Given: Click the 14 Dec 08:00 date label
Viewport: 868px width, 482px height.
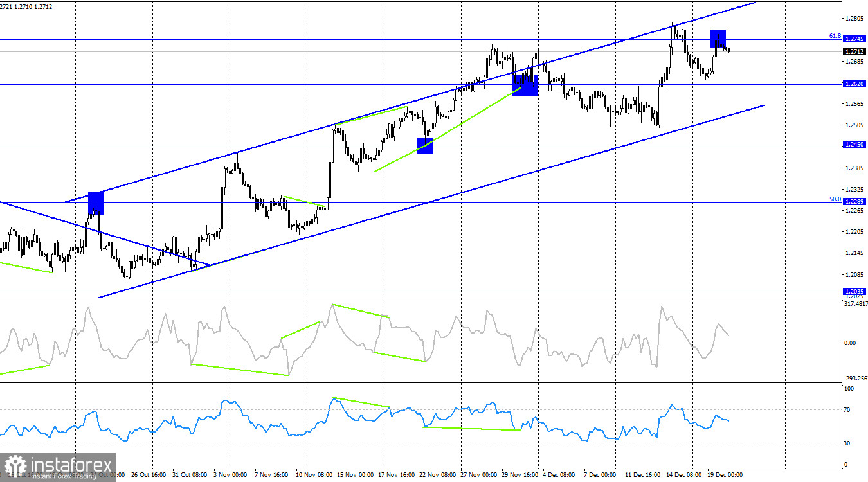Looking at the screenshot, I should [x=683, y=476].
